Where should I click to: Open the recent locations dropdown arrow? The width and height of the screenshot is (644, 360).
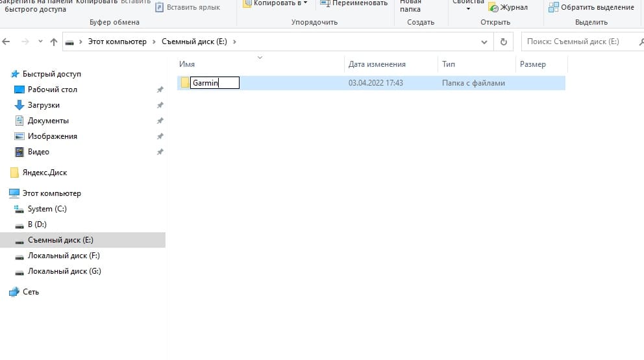coord(40,42)
